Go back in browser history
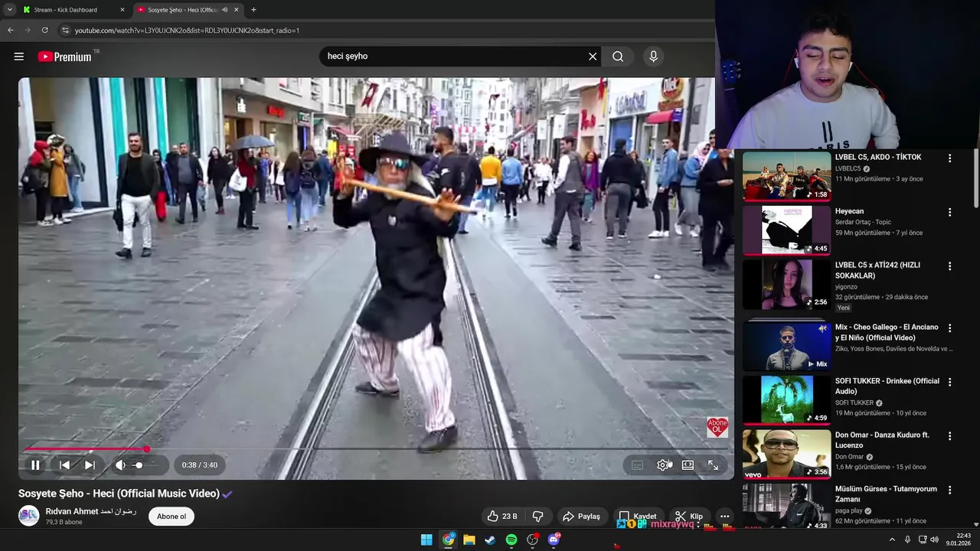 11,31
